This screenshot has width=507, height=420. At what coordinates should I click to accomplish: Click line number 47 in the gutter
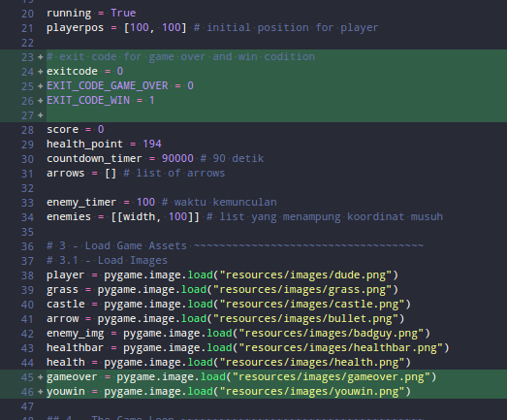coord(27,406)
